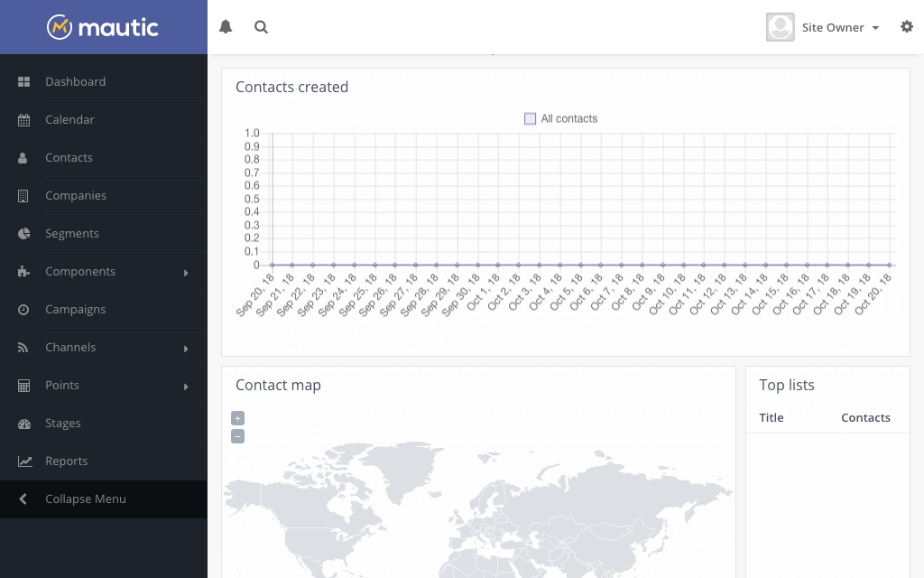Go to the Contacts menu item
The width and height of the screenshot is (924, 578).
(69, 157)
